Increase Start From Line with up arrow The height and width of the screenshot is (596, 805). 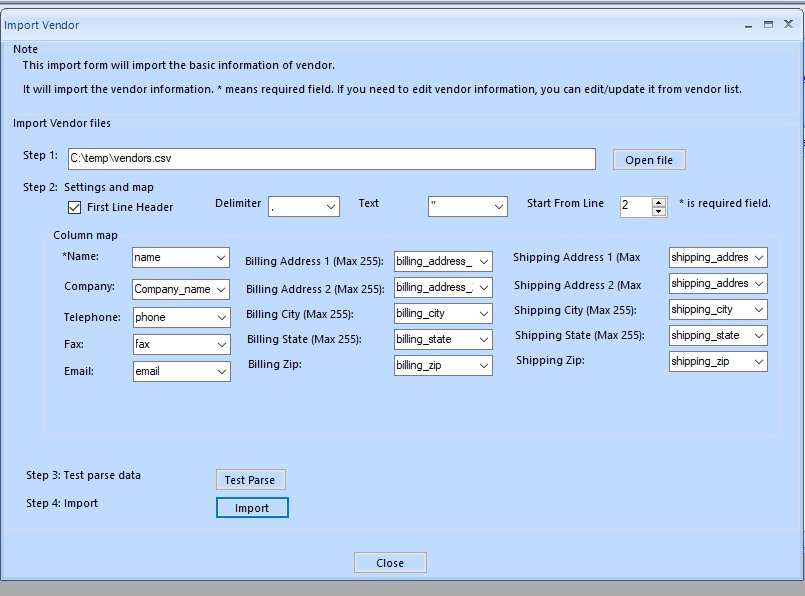(x=658, y=202)
